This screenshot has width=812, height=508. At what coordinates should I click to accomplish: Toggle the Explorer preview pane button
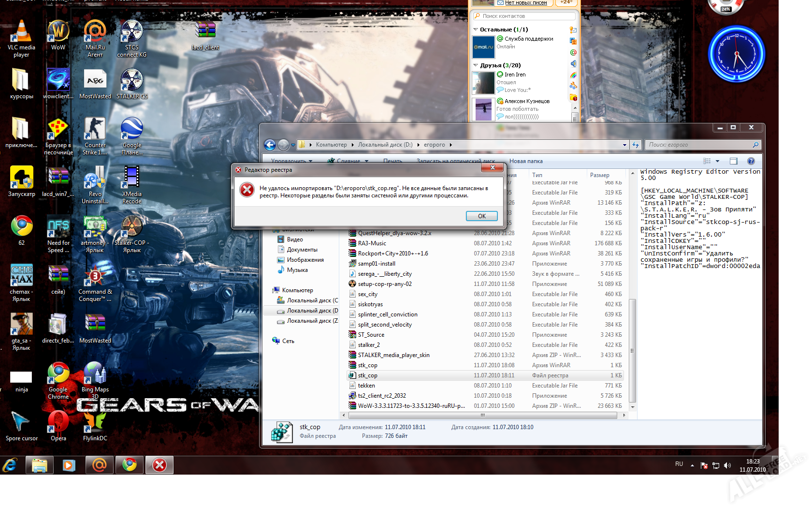[733, 161]
